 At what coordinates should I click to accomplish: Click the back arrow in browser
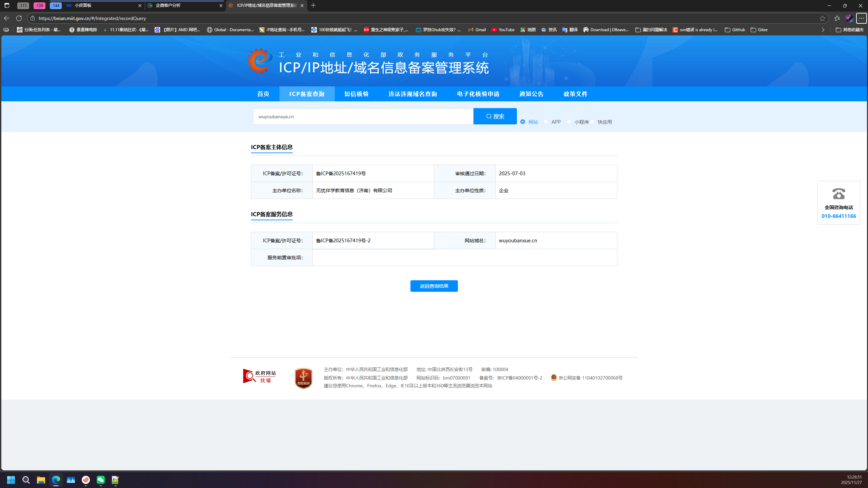pyautogui.click(x=6, y=18)
